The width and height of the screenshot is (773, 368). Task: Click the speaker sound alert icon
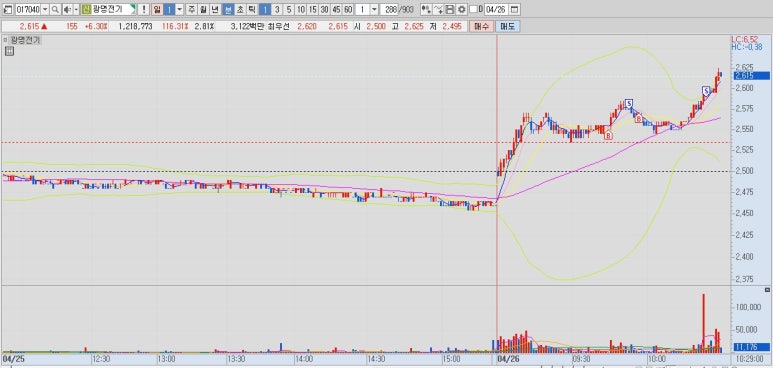click(x=67, y=9)
